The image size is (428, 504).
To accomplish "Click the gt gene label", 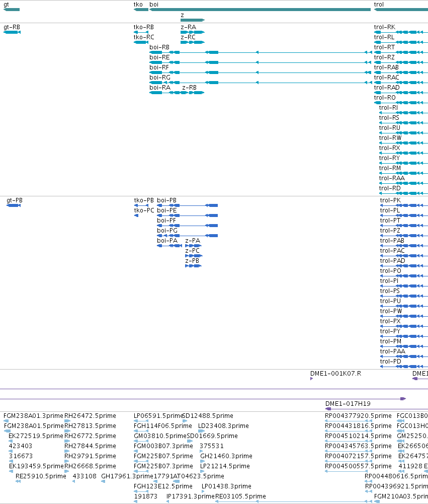I will 6,5.
